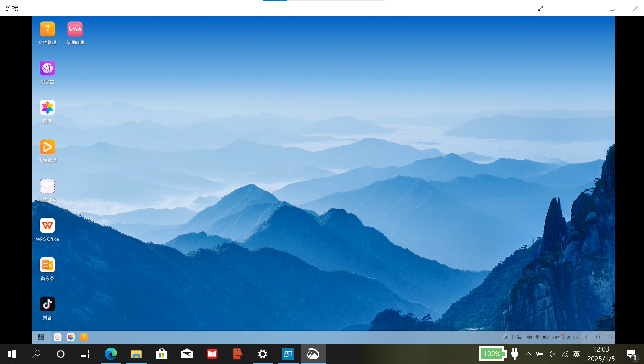The width and height of the screenshot is (644, 364).
Task: Launch the 哔哩哔哩 bilibili app
Action: point(75,29)
